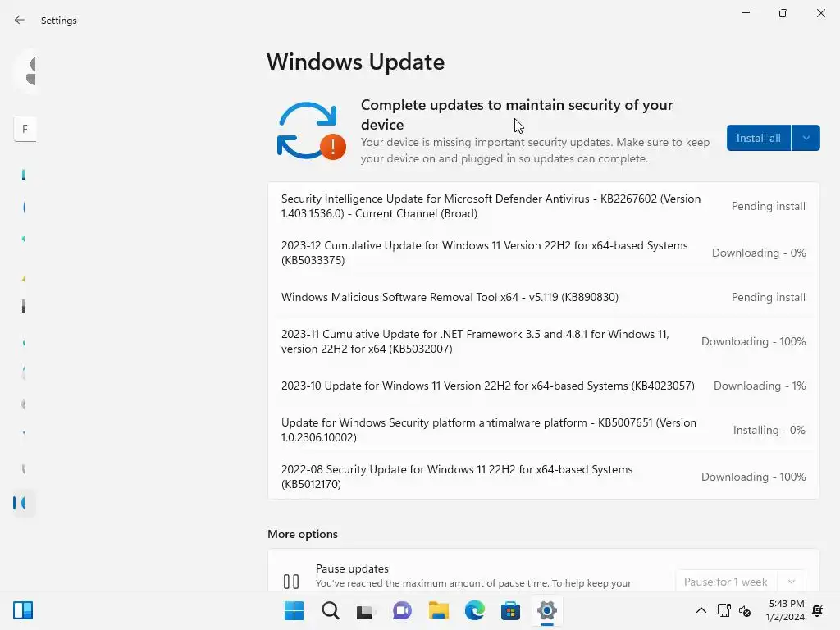Viewport: 840px width, 630px height.
Task: Open Microsoft Store from the taskbar
Action: coord(510,610)
